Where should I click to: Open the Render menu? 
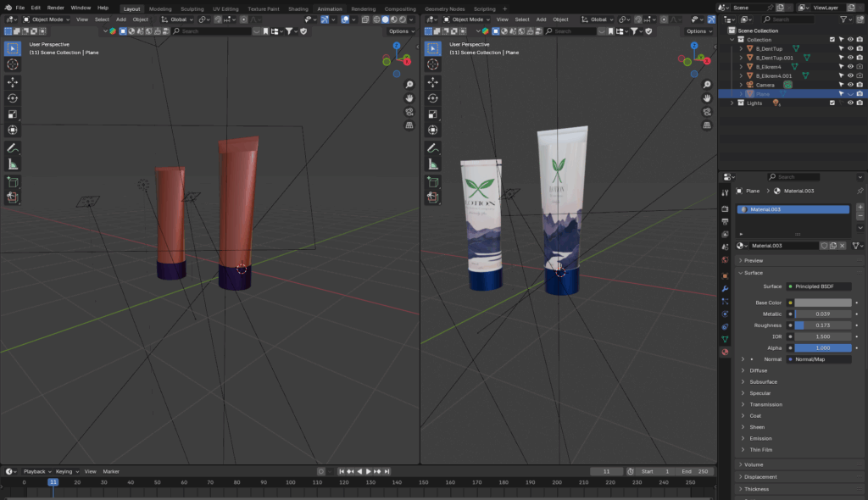(55, 8)
